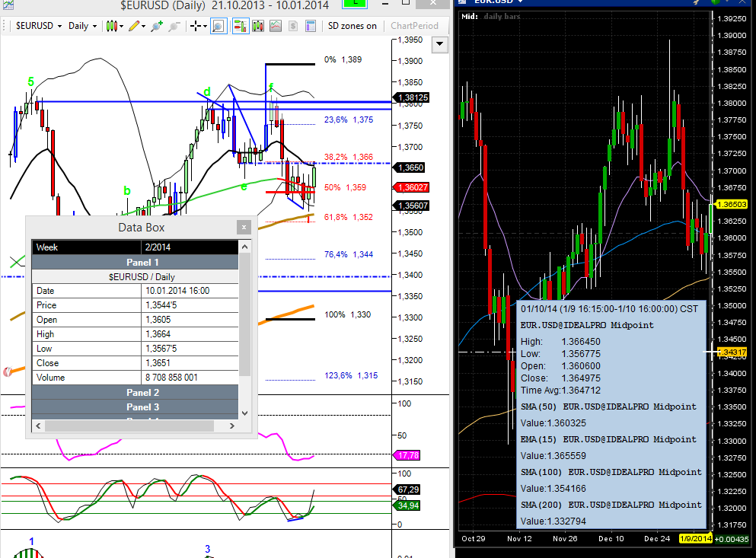Select the pencil drawing tool
This screenshot has height=558, width=756.
pyautogui.click(x=134, y=26)
